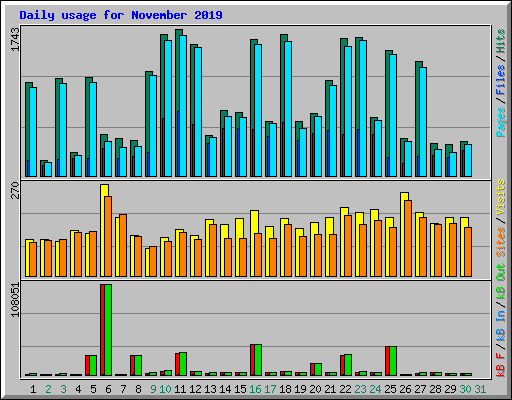This screenshot has height=400, width=512.
Task: Click day 6 on the x-axis
Action: (108, 389)
